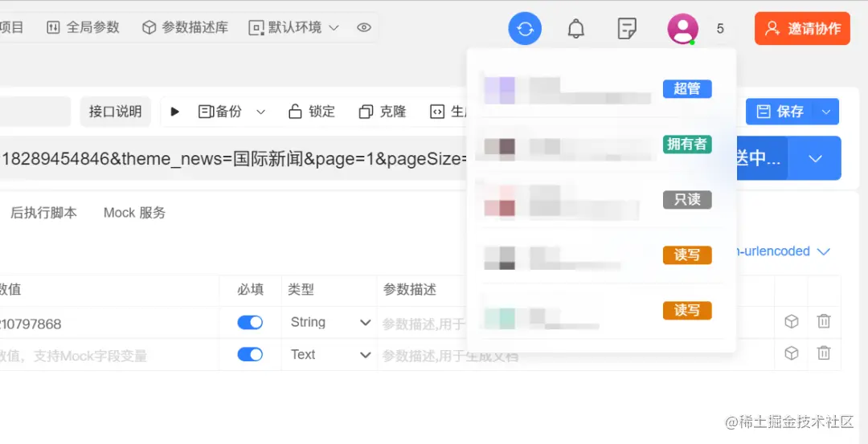
Task: Open the cube icon in the Text row
Action: [x=792, y=353]
